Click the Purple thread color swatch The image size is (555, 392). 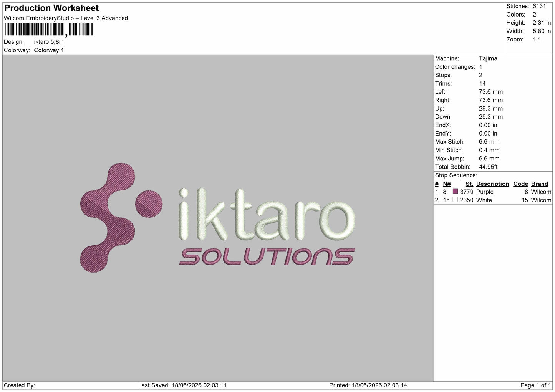(455, 191)
